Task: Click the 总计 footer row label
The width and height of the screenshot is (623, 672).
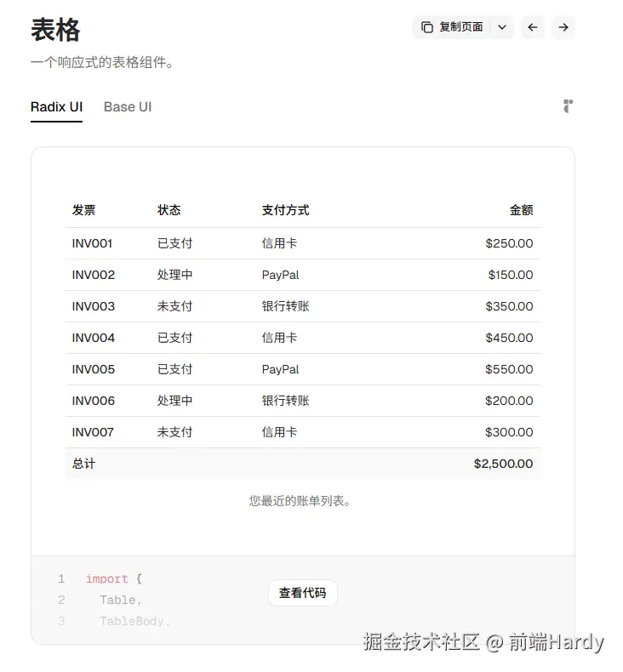Action: pos(83,464)
